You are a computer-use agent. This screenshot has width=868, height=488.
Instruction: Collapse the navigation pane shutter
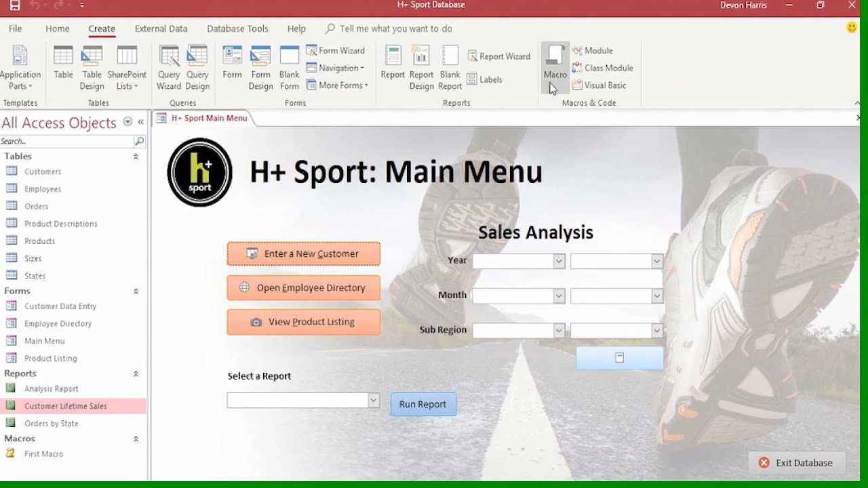(x=140, y=122)
